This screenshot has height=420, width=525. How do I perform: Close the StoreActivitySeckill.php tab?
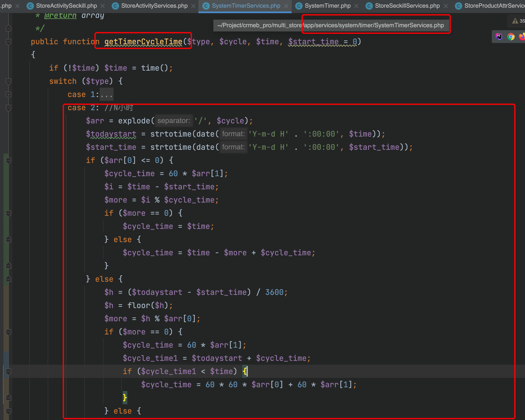[103, 6]
